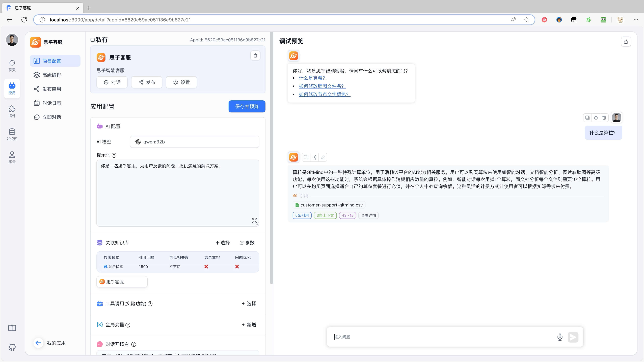Click the edit pencil icon on the AI reply

323,157
